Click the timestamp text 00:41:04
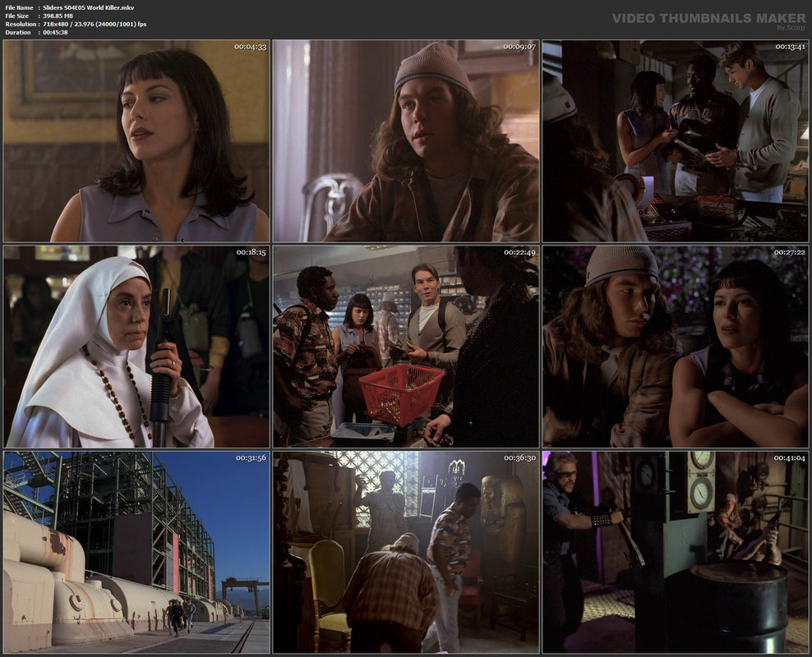This screenshot has height=657, width=812. click(x=790, y=457)
